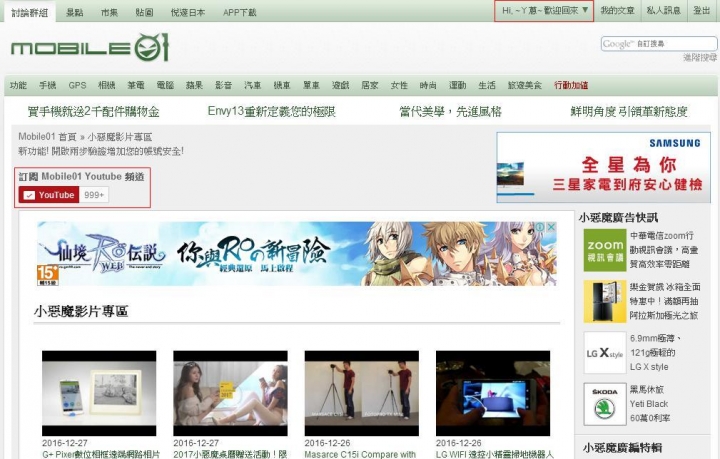The width and height of the screenshot is (720, 459).
Task: Open the ad info icon on the RO banner
Action: pos(540,227)
